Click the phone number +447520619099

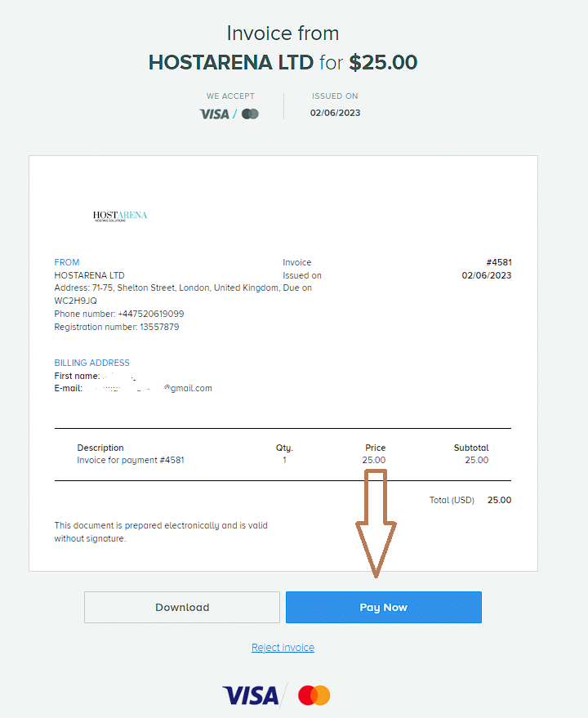click(151, 314)
